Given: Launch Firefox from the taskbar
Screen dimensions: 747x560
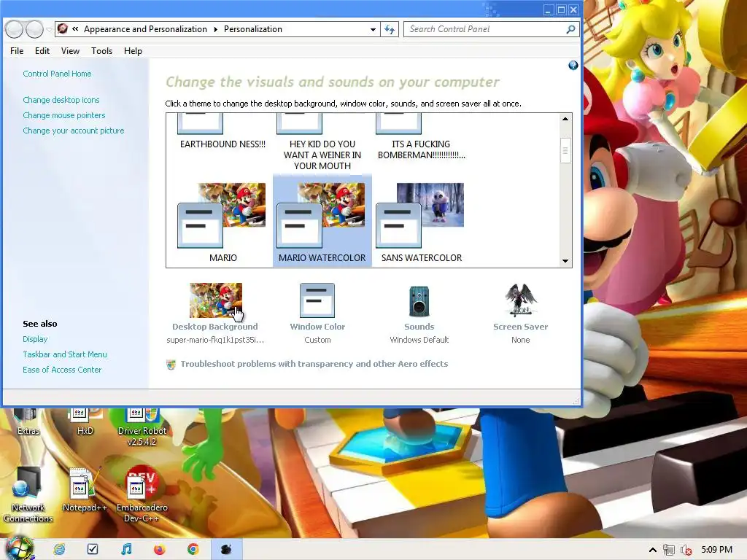Looking at the screenshot, I should tap(160, 550).
